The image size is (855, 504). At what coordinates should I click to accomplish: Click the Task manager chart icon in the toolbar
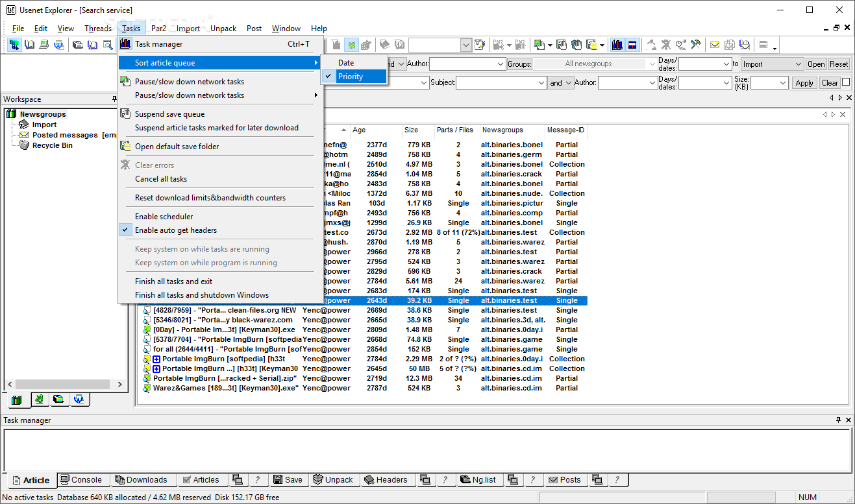point(617,45)
